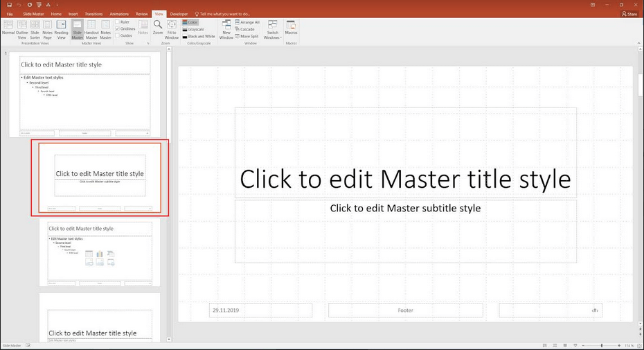Click the Share button

point(629,14)
